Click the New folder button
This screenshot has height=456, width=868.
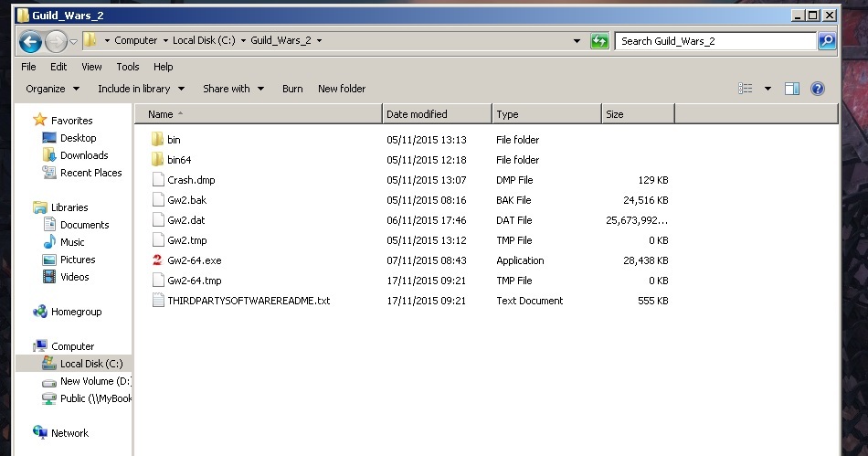342,89
